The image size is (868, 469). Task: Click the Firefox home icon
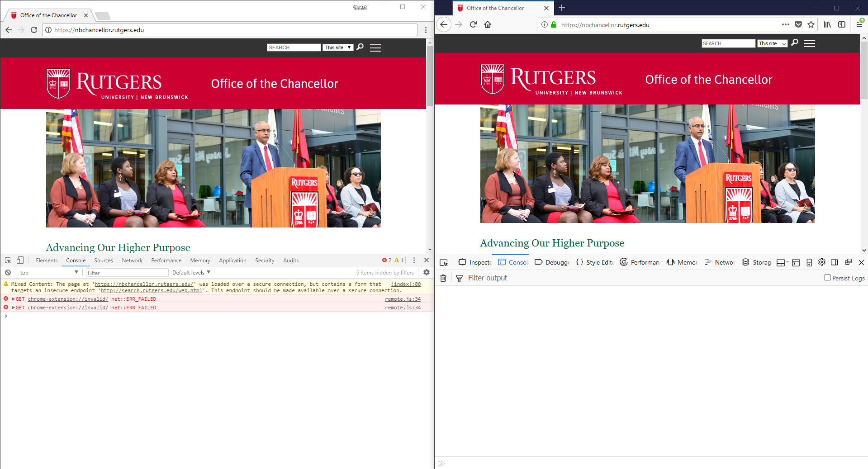(x=488, y=24)
